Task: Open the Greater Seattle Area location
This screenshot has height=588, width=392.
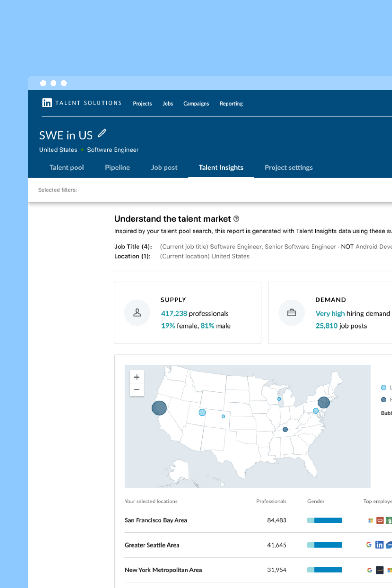Action: click(152, 545)
